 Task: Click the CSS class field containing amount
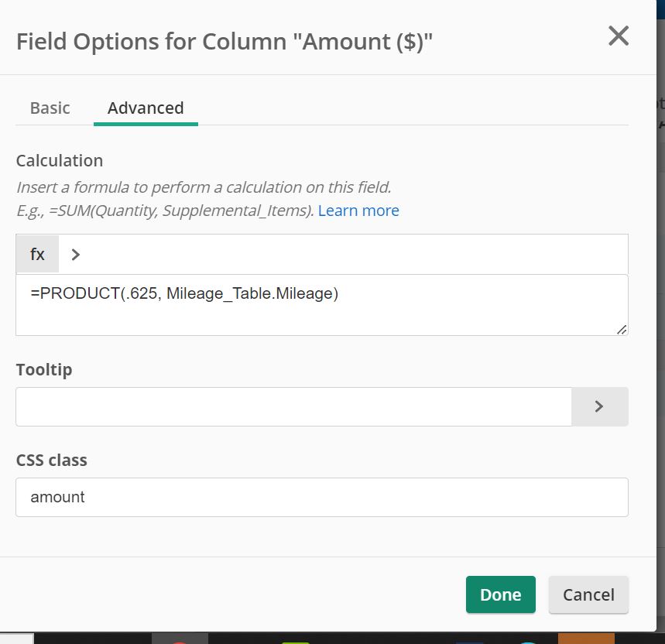[322, 497]
